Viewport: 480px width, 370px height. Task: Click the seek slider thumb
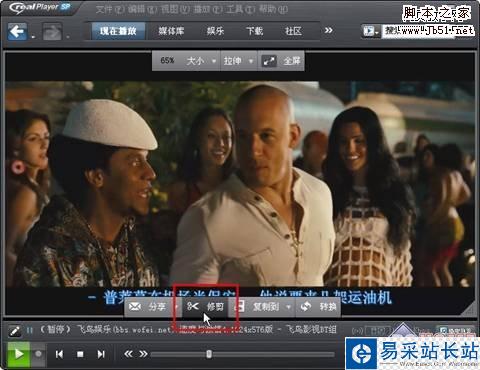[x=209, y=354]
